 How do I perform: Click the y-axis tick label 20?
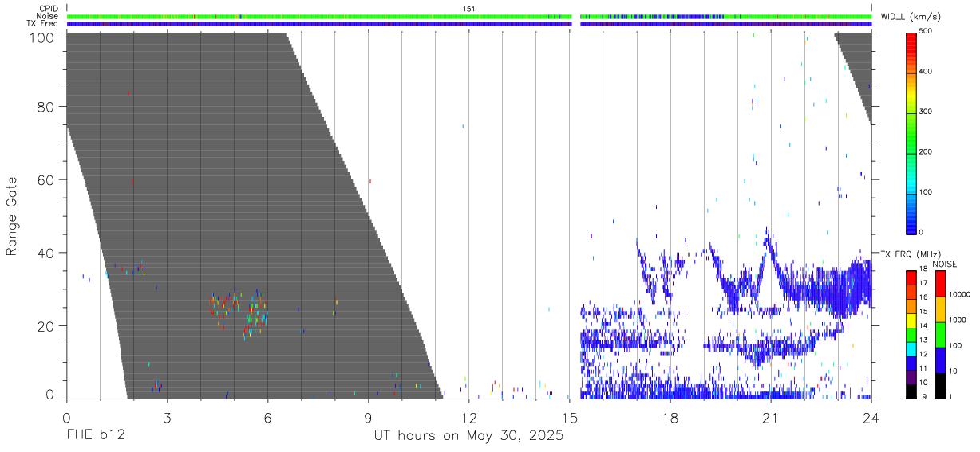(x=45, y=326)
